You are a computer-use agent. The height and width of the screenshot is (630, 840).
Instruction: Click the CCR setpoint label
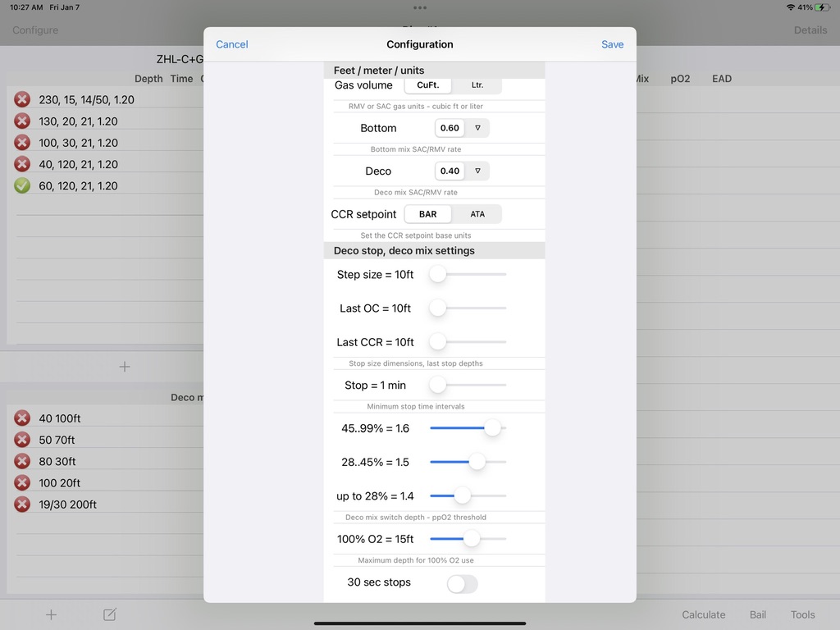click(363, 214)
